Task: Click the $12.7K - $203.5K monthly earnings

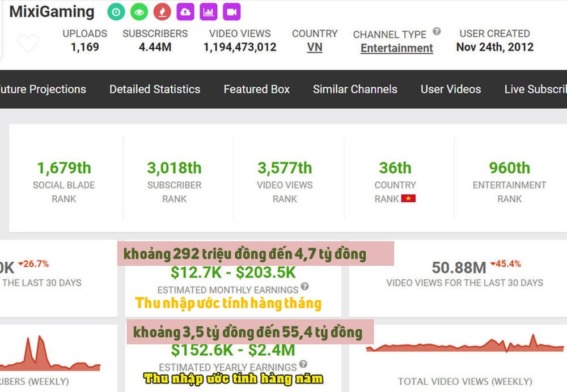Action: [233, 273]
